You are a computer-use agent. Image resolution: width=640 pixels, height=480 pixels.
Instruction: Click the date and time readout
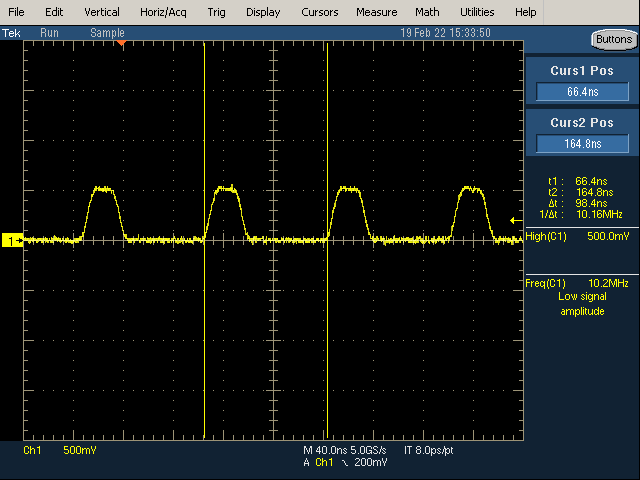tap(445, 33)
